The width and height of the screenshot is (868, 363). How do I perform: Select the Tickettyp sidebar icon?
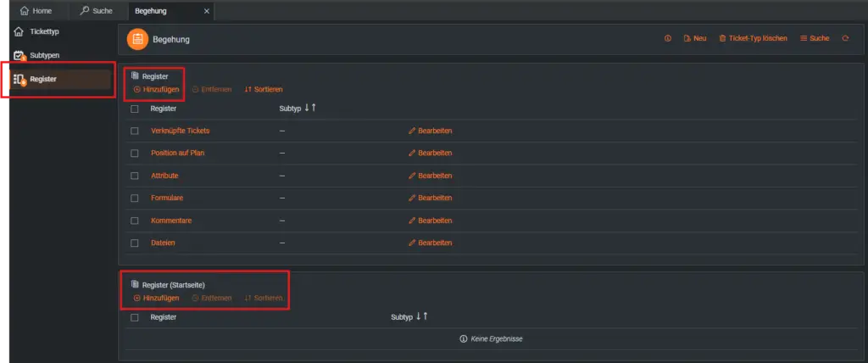click(19, 31)
